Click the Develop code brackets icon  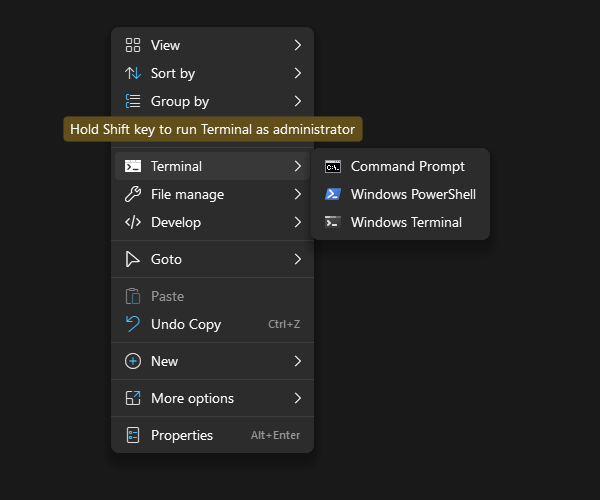132,222
